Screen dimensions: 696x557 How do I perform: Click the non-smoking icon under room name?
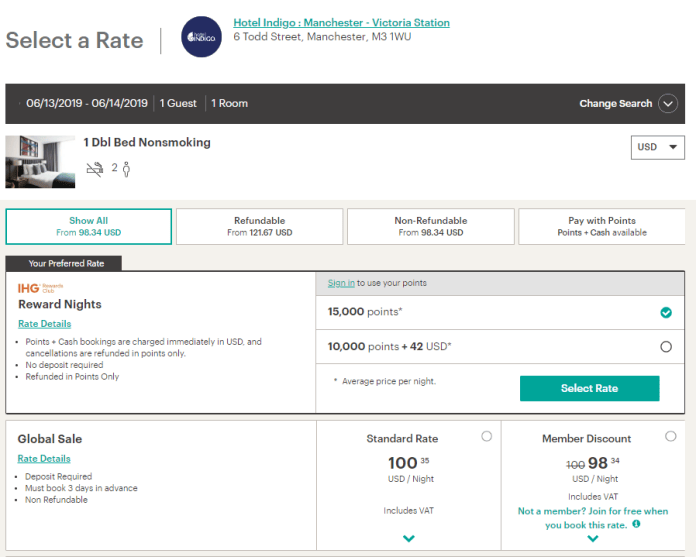click(95, 169)
